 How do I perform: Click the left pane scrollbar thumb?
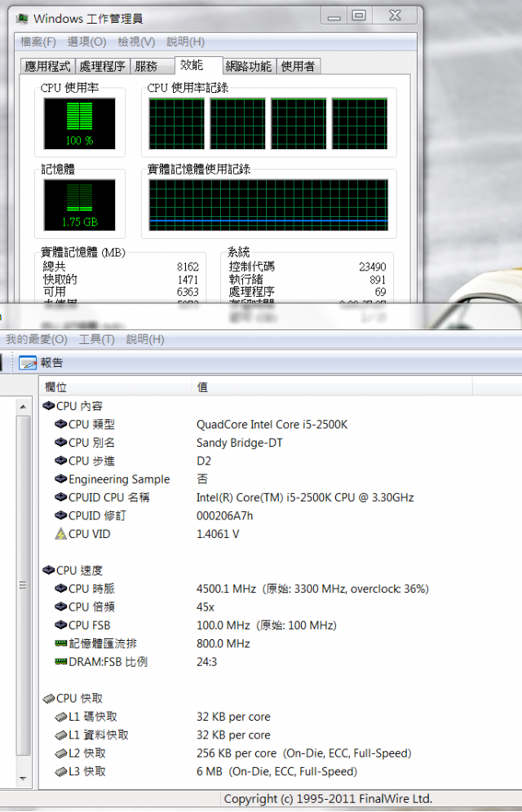tap(23, 585)
